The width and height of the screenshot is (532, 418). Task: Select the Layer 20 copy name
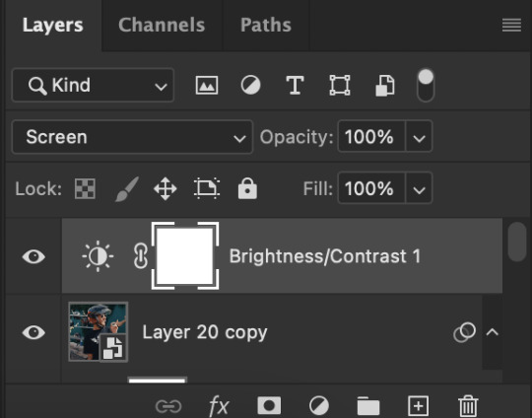pyautogui.click(x=205, y=332)
